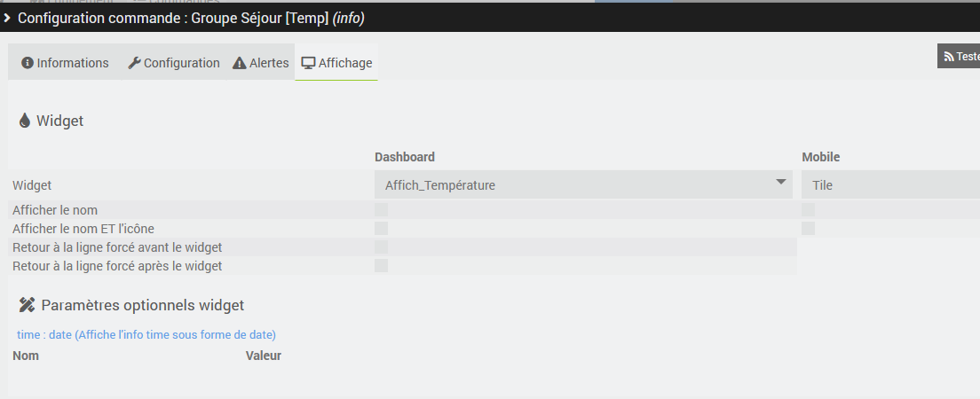Viewport: 980px width, 399px height.
Task: Click the info circle icon on Informations tab
Action: [x=28, y=63]
